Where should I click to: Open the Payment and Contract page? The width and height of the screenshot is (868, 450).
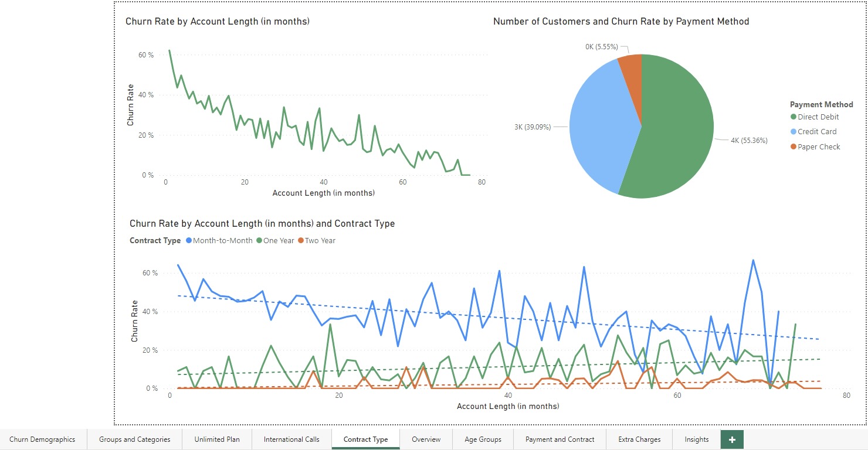coord(560,439)
